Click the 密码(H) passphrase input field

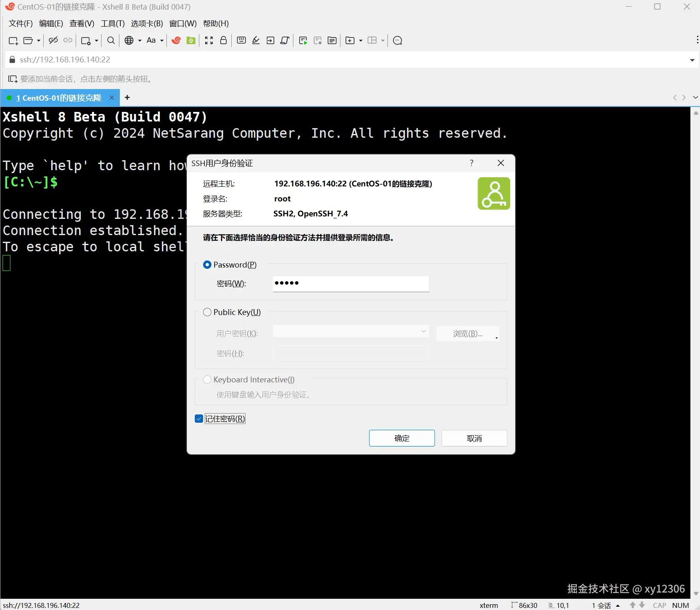point(351,353)
